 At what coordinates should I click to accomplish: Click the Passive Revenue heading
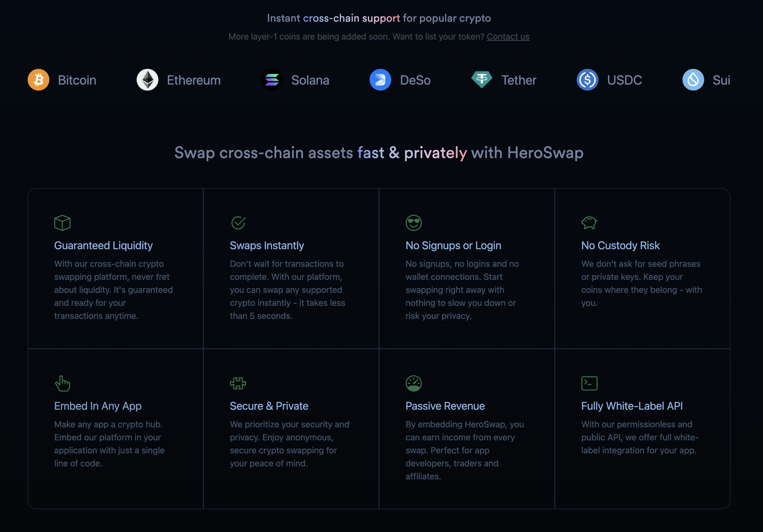point(445,406)
